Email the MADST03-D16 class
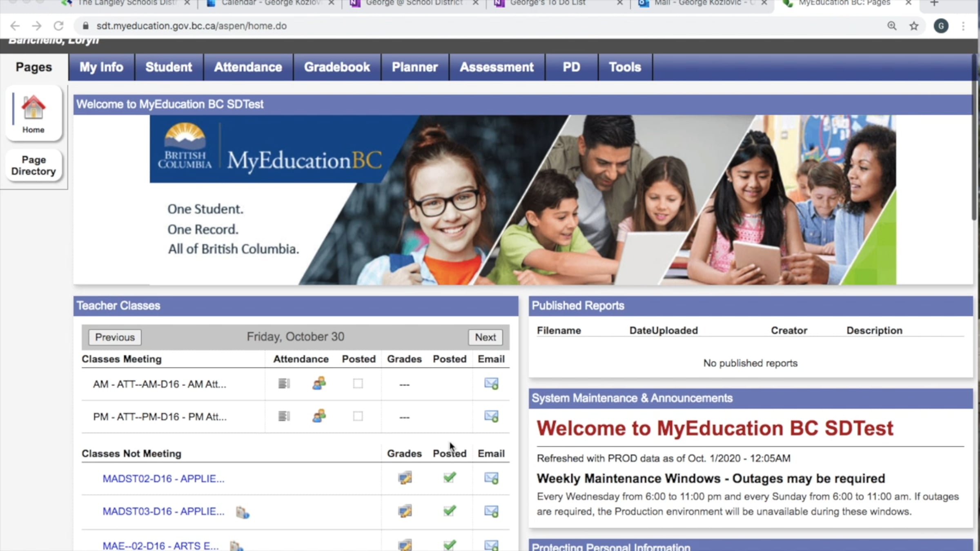Viewport: 980px width, 551px height. click(491, 511)
